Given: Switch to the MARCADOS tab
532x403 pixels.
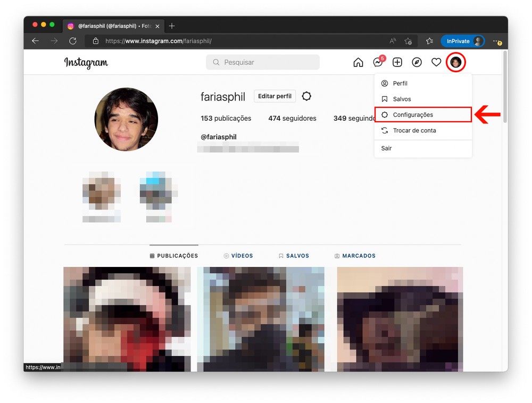Looking at the screenshot, I should (x=355, y=256).
